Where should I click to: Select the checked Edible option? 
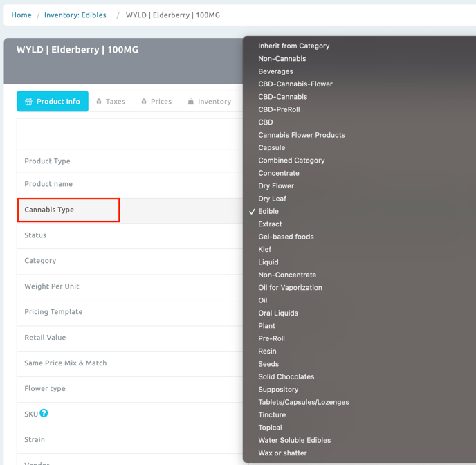[268, 211]
